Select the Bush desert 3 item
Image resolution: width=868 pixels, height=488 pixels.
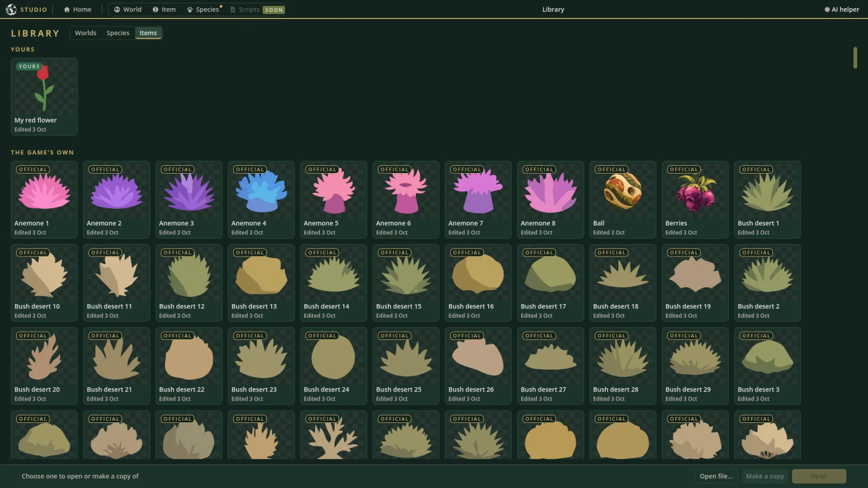point(768,366)
